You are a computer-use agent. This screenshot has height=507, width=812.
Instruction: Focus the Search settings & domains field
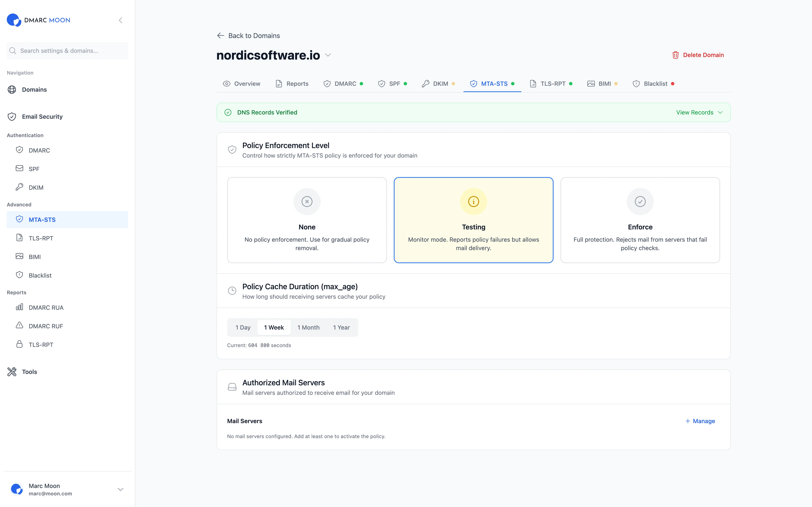pyautogui.click(x=67, y=51)
